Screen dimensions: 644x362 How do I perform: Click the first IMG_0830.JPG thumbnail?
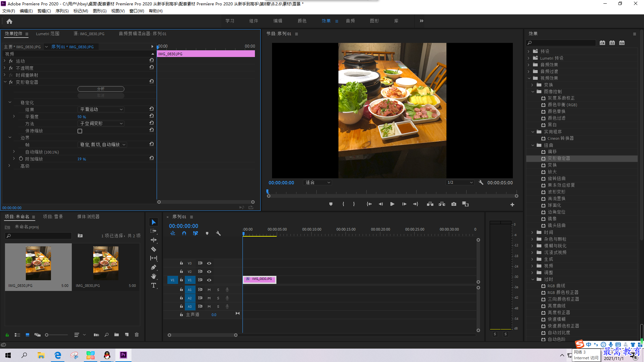tap(38, 263)
